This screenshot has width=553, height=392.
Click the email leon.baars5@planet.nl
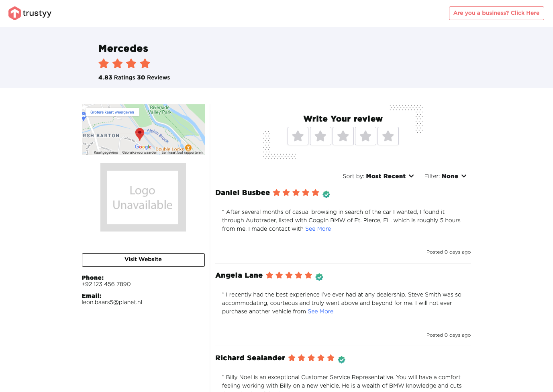[x=112, y=302]
